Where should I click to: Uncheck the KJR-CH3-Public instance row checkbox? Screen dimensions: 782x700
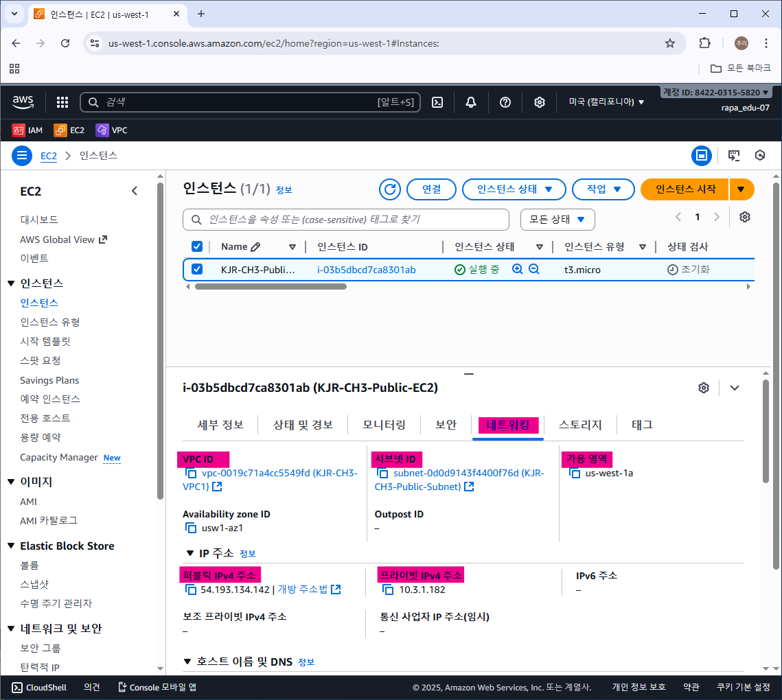197,269
